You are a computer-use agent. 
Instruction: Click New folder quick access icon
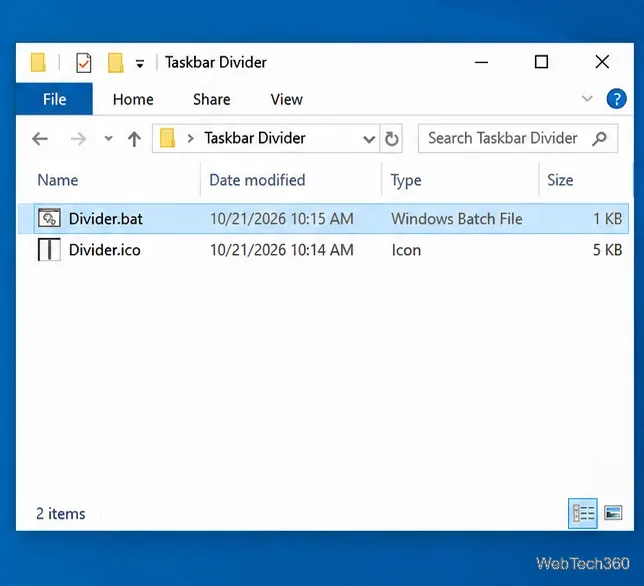click(115, 63)
